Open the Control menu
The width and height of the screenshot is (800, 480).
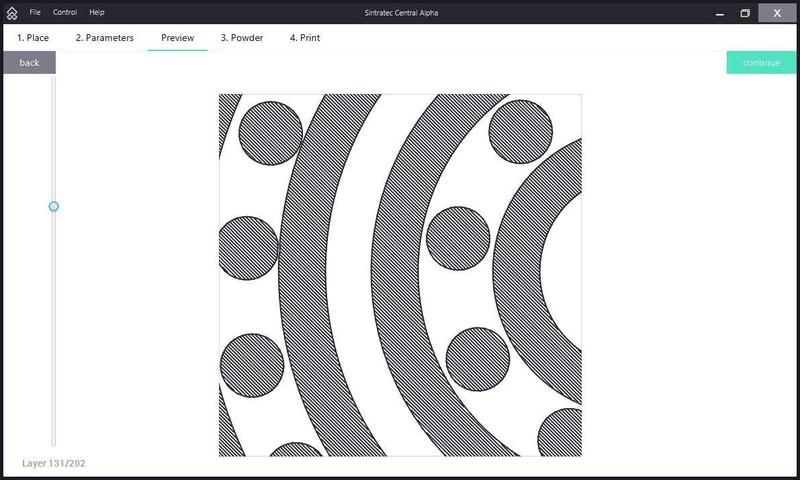tap(65, 12)
